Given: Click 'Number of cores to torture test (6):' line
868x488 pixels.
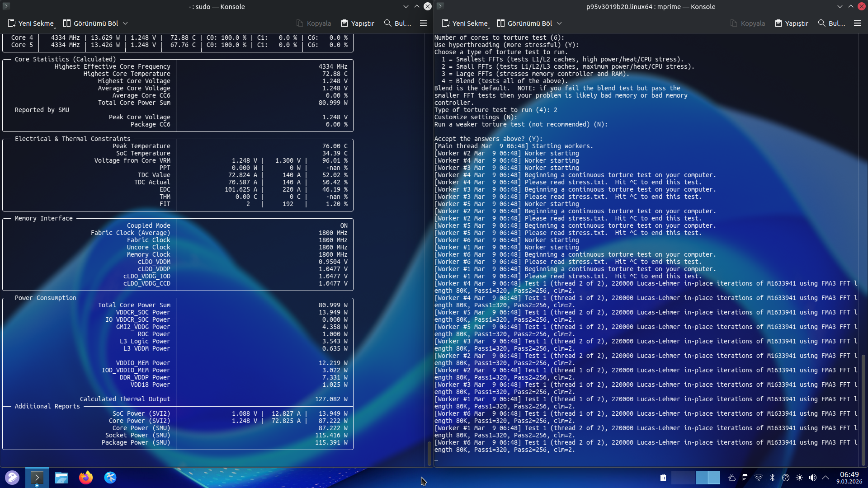Looking at the screenshot, I should (499, 38).
